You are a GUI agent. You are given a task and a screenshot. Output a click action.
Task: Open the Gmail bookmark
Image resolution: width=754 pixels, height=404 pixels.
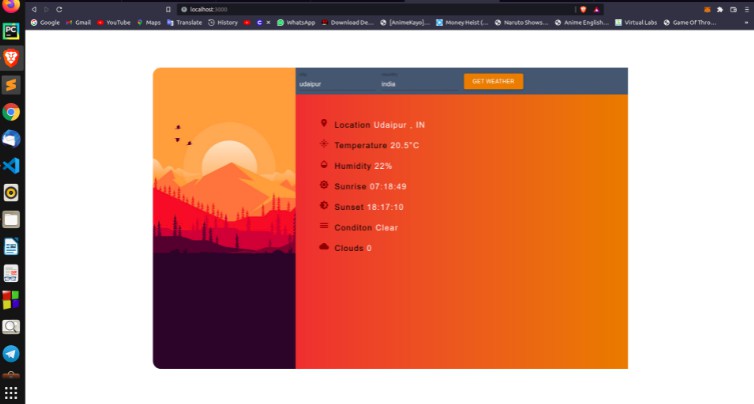78,22
